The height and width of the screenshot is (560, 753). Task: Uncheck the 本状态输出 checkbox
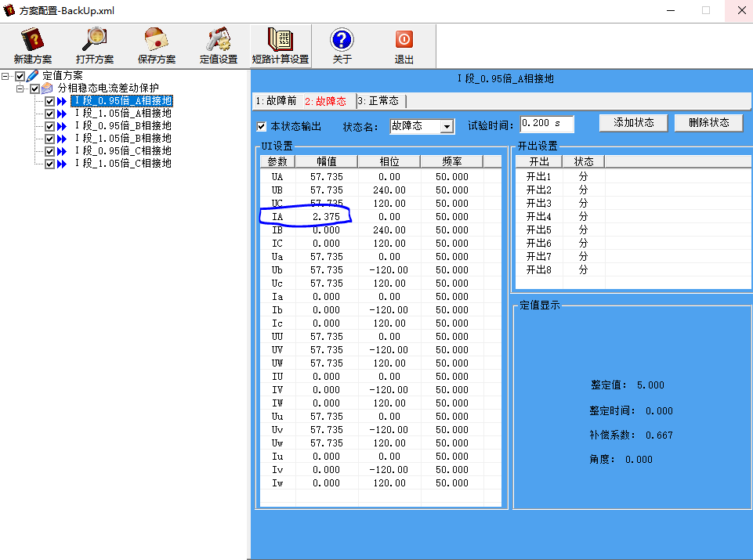pos(262,126)
